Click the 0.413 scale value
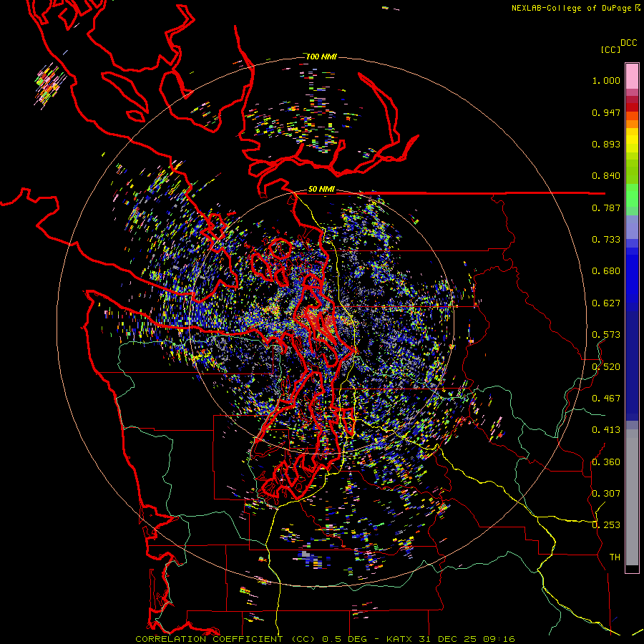The width and height of the screenshot is (644, 644). point(606,430)
